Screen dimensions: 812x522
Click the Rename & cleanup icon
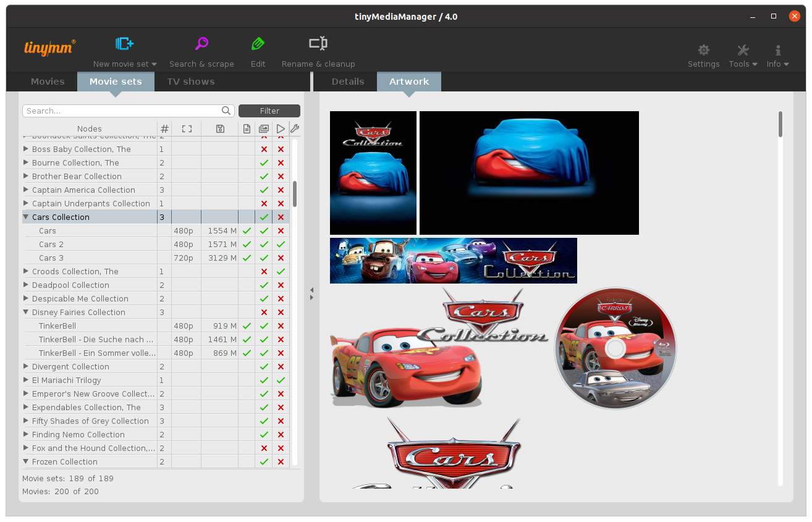(318, 44)
